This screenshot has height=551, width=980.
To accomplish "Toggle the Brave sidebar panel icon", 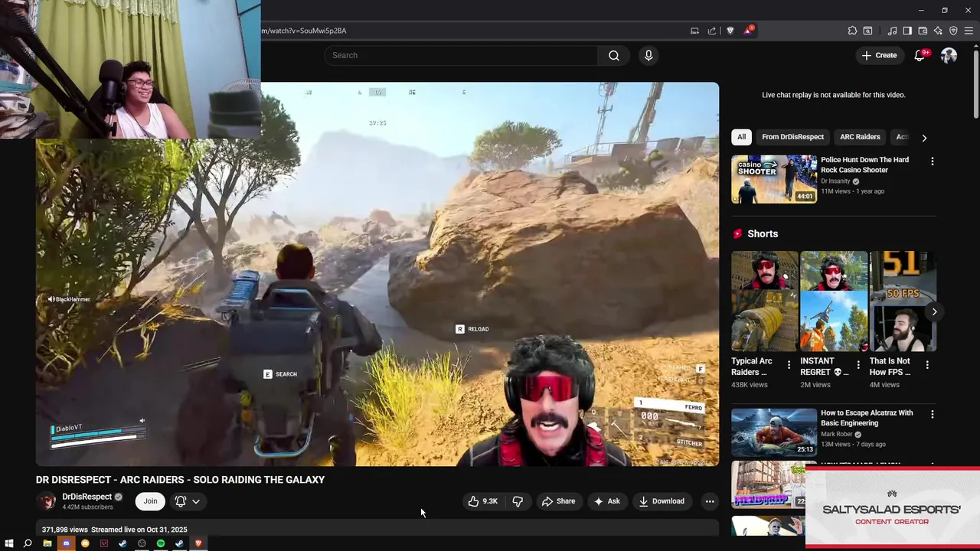I will pos(907,31).
